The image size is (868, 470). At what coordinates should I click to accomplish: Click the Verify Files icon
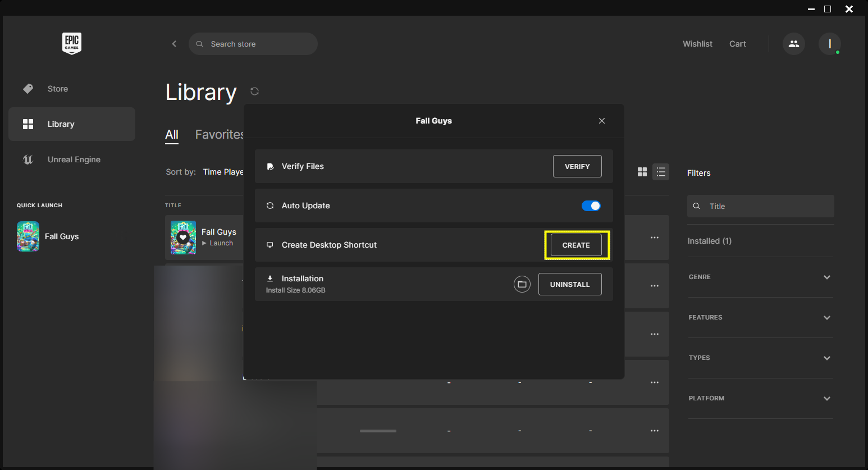(x=270, y=166)
